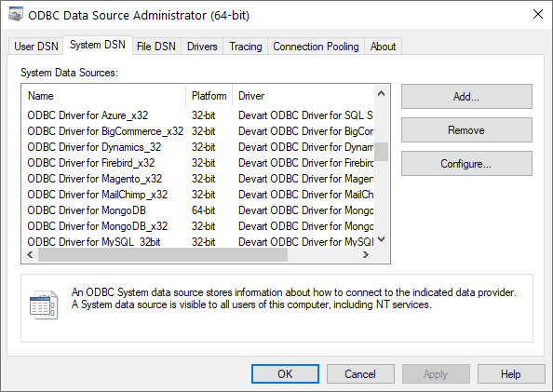The width and height of the screenshot is (553, 392).
Task: Click Devart ODBC Driver for MailChimp cell
Action: tap(305, 195)
